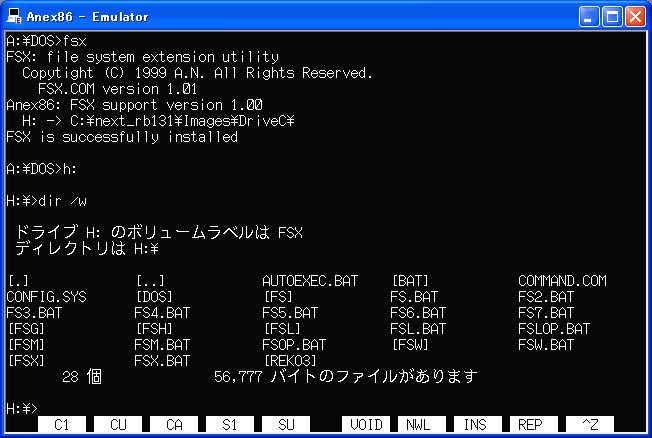The image size is (652, 438).
Task: Click the [REKO3] directory entry
Action: [x=290, y=361]
